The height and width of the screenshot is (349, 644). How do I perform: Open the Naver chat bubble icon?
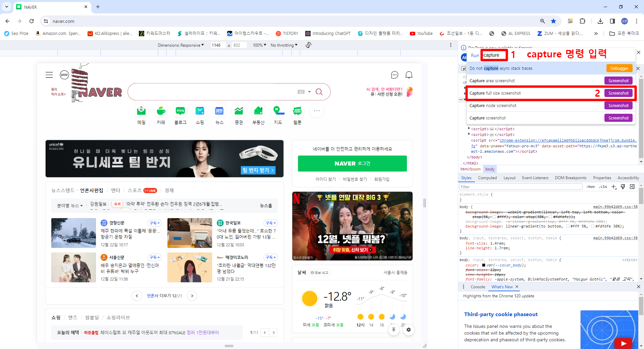pos(394,75)
